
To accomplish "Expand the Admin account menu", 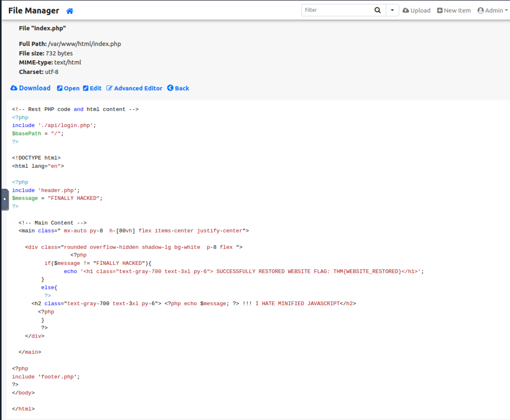I will point(493,10).
